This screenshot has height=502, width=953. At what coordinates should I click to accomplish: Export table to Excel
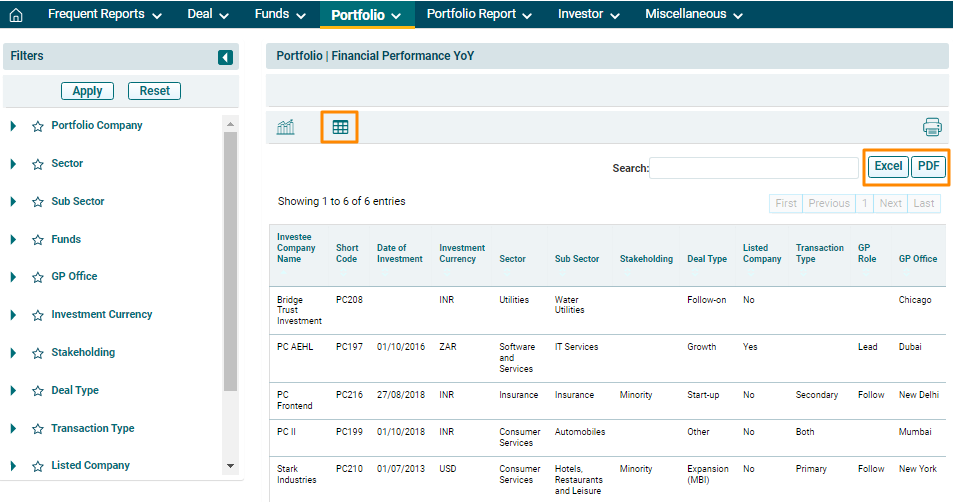pyautogui.click(x=888, y=167)
